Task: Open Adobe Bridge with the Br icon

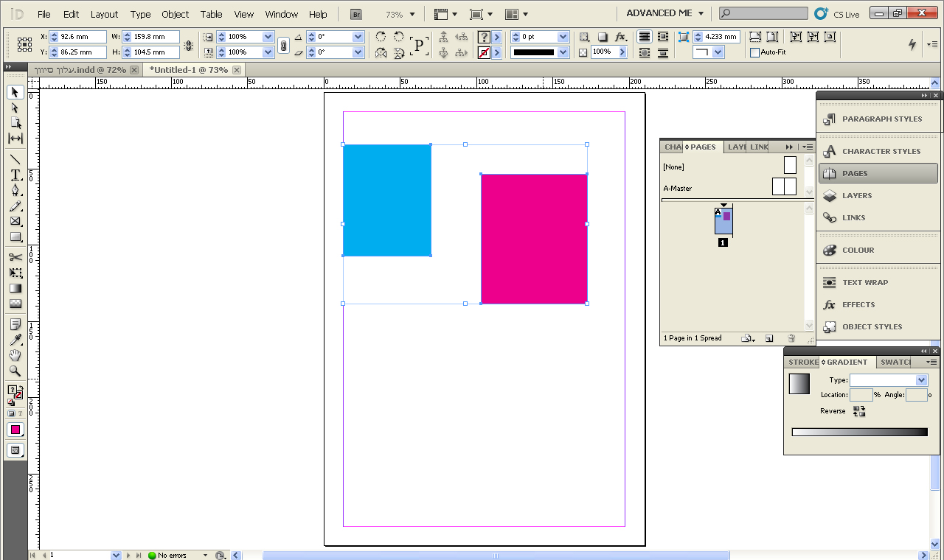Action: tap(357, 14)
